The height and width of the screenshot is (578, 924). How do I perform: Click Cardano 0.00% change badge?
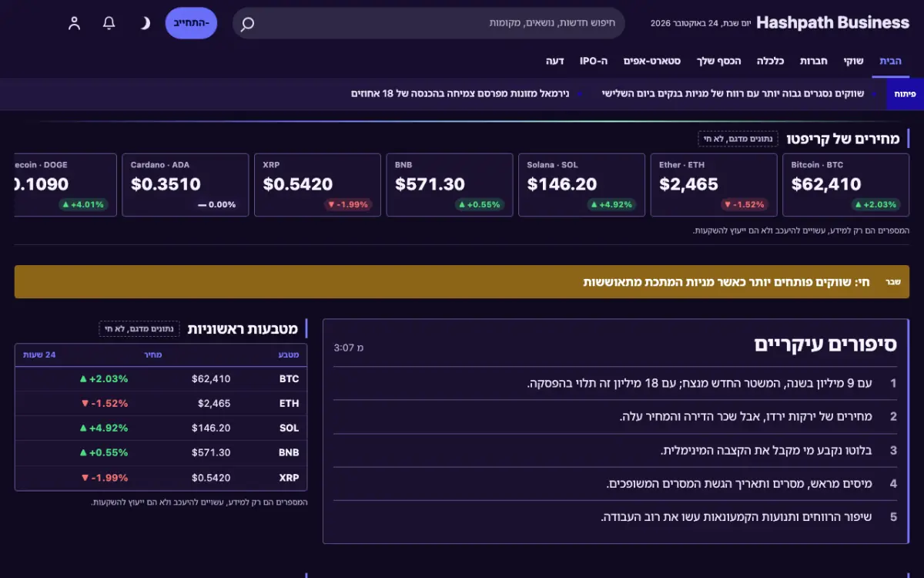coord(216,205)
